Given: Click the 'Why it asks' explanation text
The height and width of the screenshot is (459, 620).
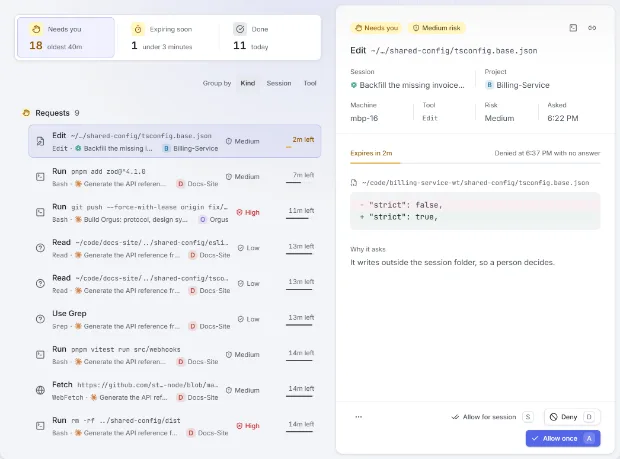Looking at the screenshot, I should point(452,263).
